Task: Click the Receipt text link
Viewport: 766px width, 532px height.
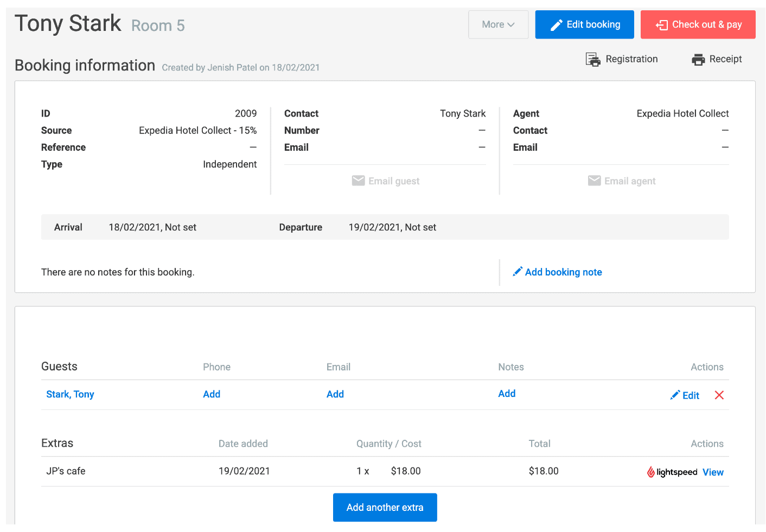Action: point(725,59)
